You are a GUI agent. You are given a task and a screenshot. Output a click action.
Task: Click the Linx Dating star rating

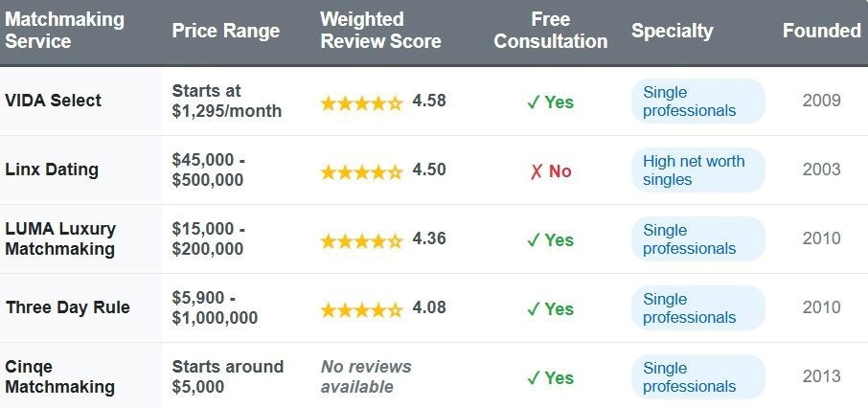coord(361,171)
